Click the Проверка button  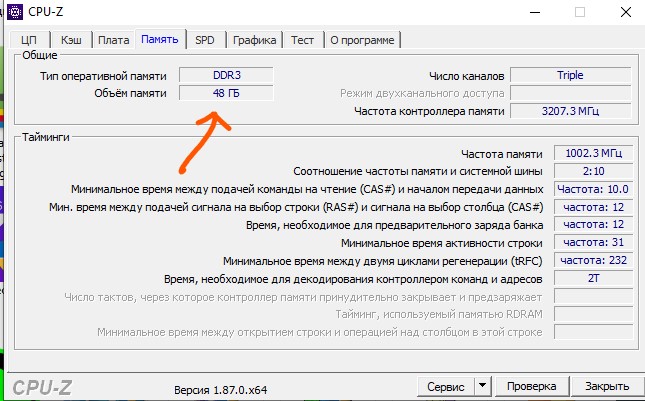tap(531, 387)
